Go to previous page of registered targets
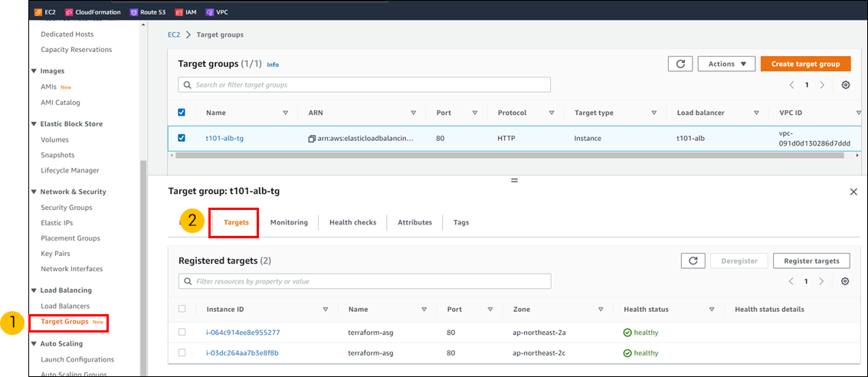This screenshot has height=377, width=868. (x=791, y=281)
